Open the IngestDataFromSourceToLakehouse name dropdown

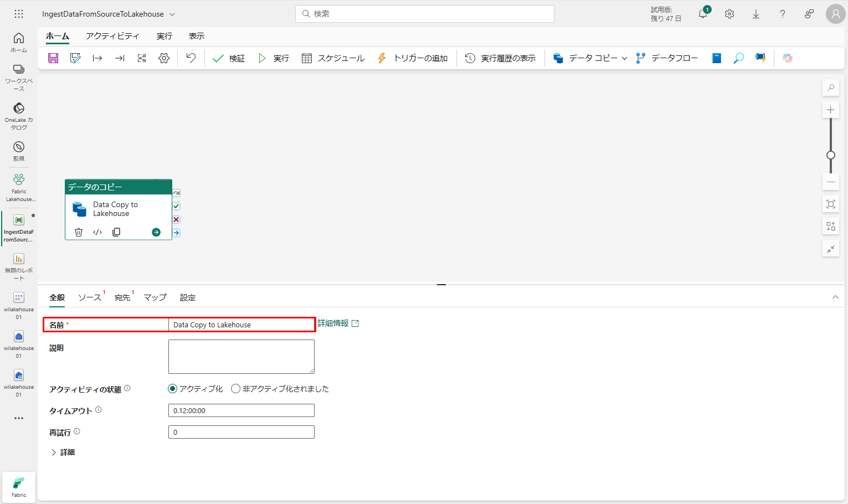(172, 14)
